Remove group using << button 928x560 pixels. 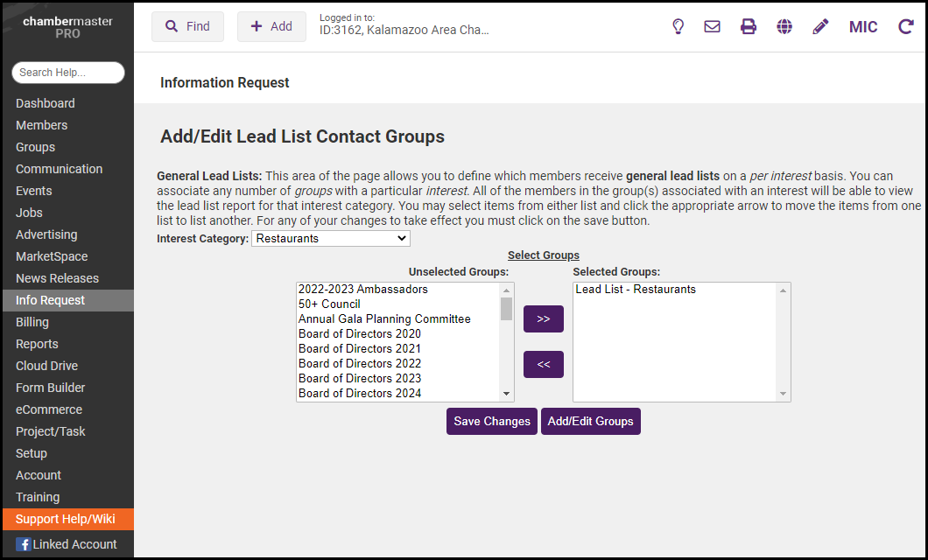coord(543,364)
